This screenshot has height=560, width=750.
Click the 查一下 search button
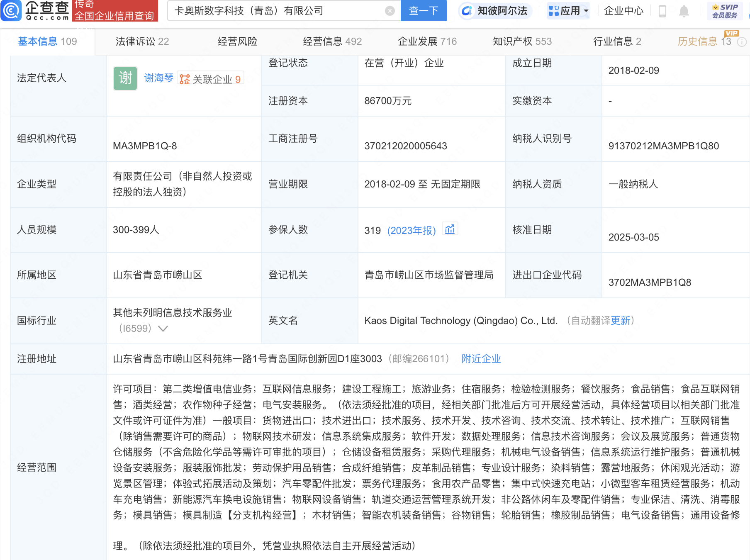pyautogui.click(x=424, y=11)
